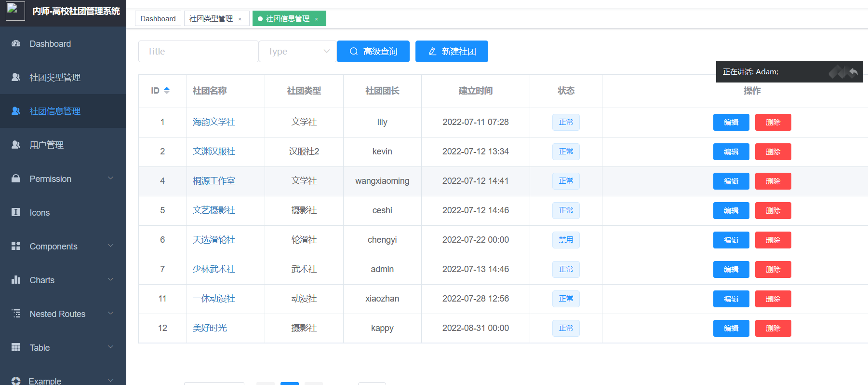
Task: Click the Permission lock icon
Action: pos(16,179)
